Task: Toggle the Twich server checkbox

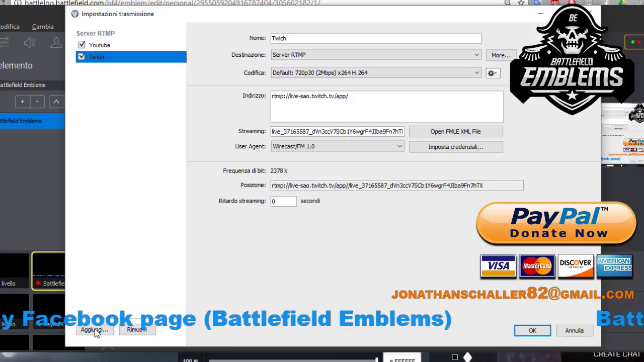Action: tap(82, 57)
